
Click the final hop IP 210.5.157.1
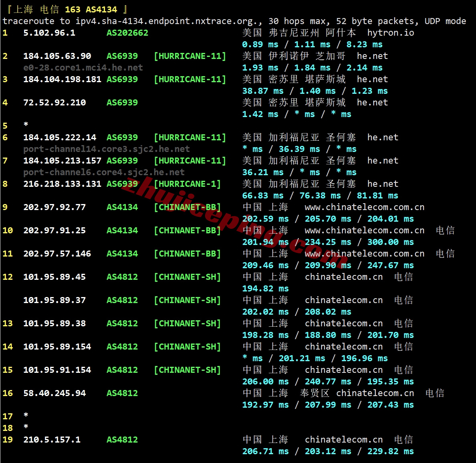pyautogui.click(x=52, y=440)
